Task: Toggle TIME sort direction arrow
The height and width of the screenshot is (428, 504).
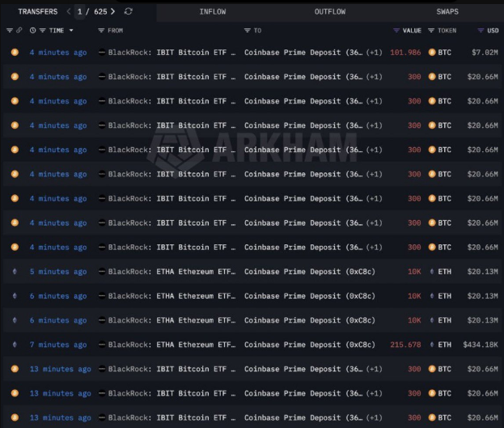Action: 71,31
